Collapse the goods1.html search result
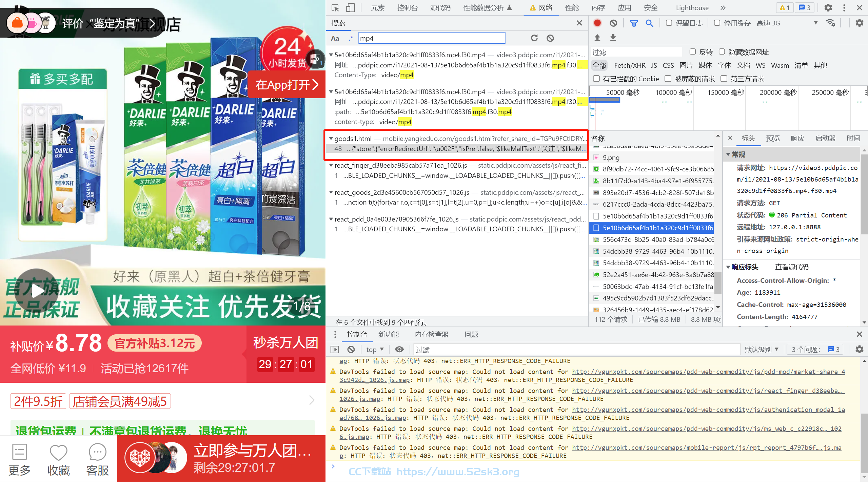 coord(331,139)
